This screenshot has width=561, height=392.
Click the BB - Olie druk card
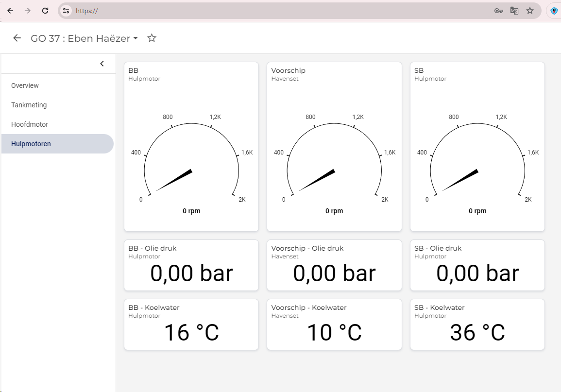191,265
